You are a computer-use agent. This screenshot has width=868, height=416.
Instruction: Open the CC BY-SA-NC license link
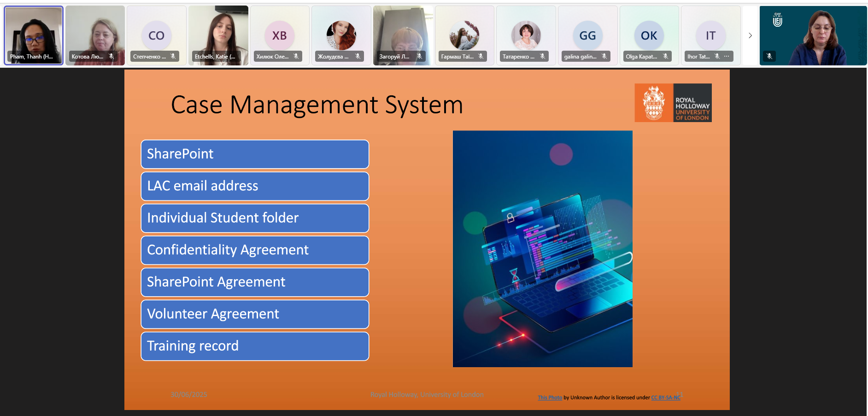point(666,398)
